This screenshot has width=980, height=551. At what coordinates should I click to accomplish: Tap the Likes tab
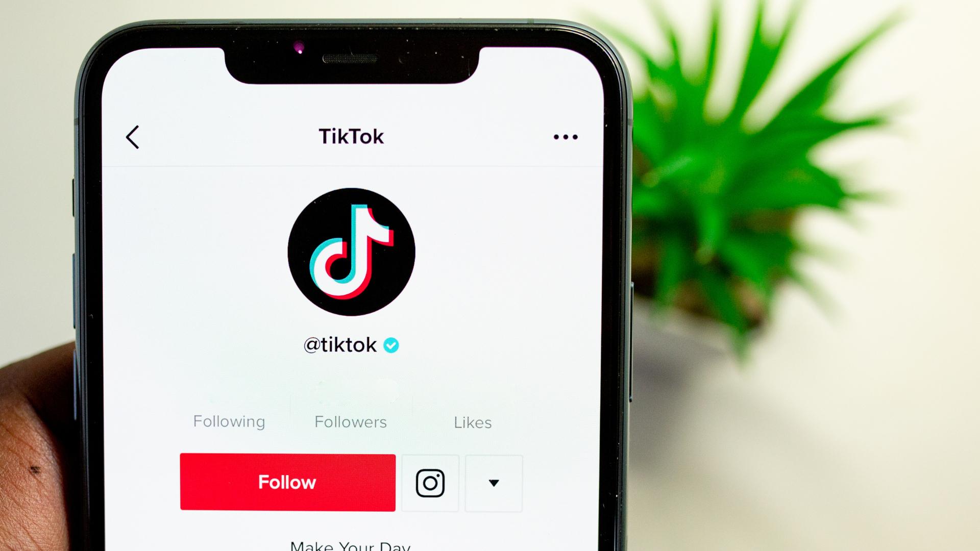click(x=472, y=422)
